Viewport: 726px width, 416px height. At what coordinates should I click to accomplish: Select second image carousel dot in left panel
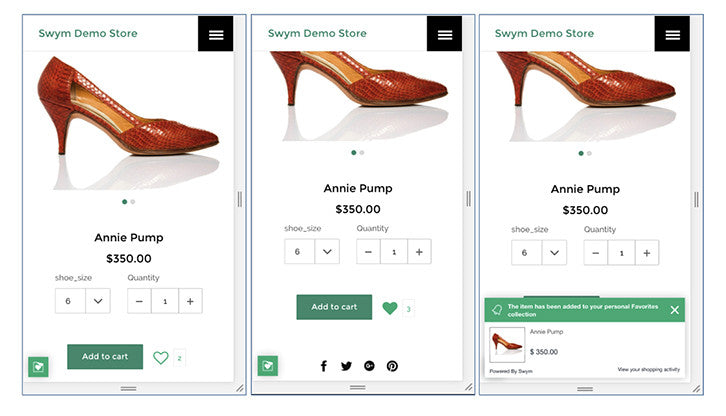click(133, 202)
